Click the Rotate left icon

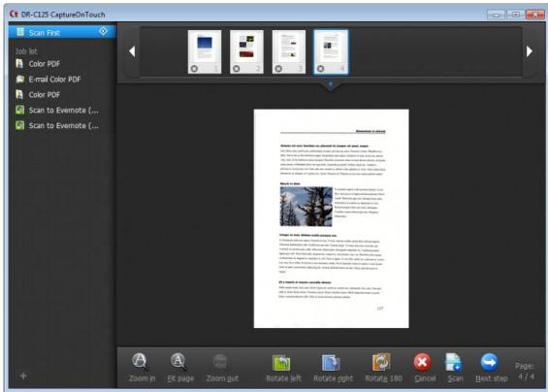pyautogui.click(x=281, y=363)
